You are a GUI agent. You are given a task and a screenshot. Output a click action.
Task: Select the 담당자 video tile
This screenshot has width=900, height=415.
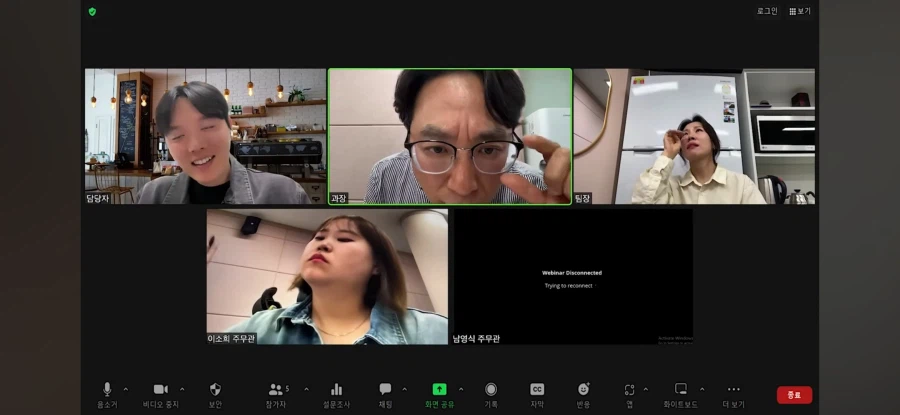tap(205, 136)
